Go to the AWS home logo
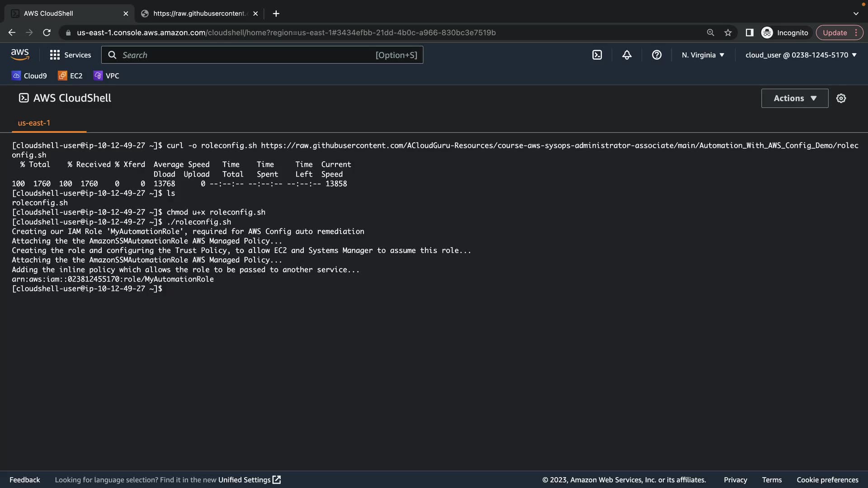 (20, 55)
